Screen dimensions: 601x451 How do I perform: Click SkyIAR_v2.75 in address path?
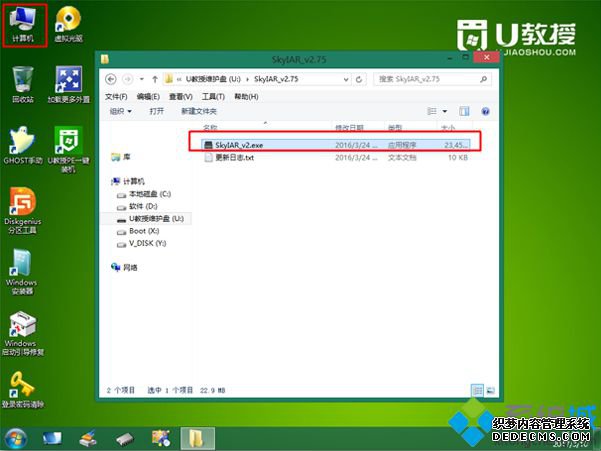point(276,79)
